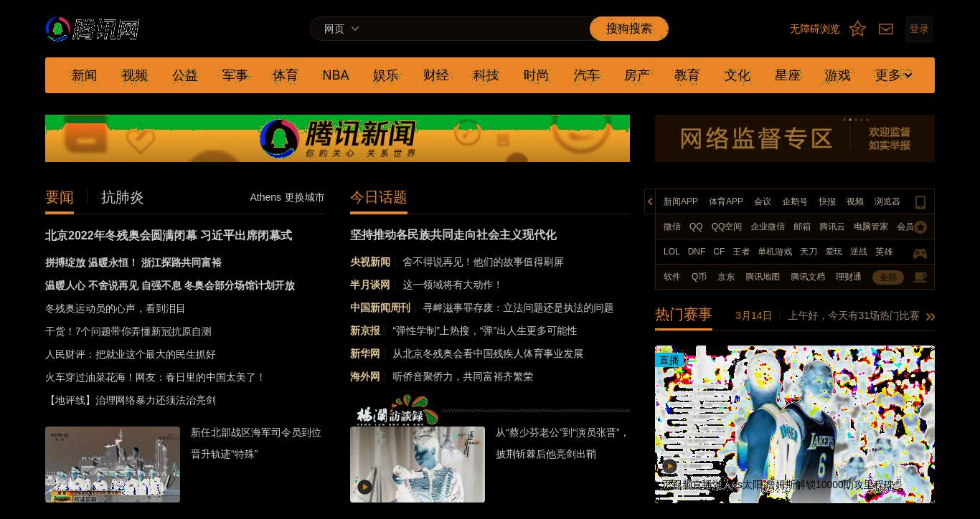This screenshot has height=519, width=980.
Task: Open the 央视新闻 source link
Action: pos(370,262)
